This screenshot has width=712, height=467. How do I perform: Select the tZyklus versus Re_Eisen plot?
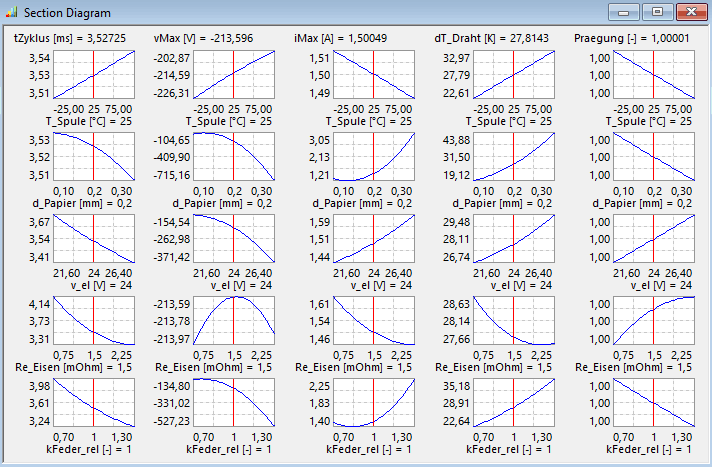pyautogui.click(x=94, y=321)
